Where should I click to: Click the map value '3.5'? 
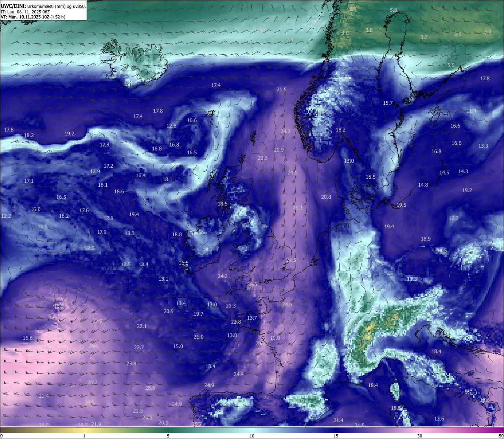pos(458,35)
